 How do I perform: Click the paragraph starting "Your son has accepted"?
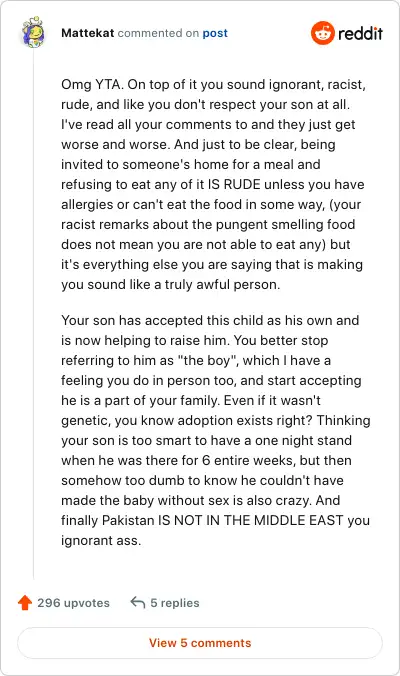point(216,430)
